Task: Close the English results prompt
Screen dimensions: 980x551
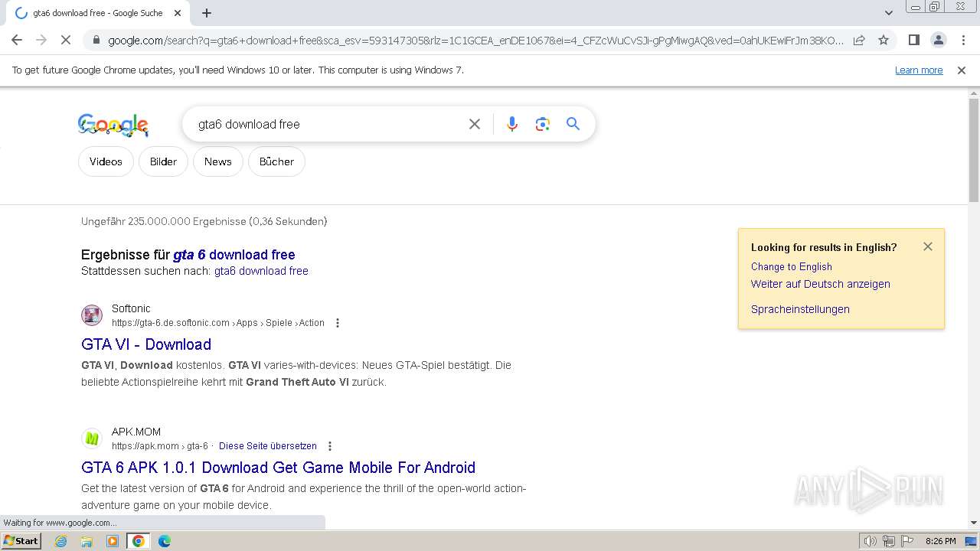Action: click(x=928, y=246)
